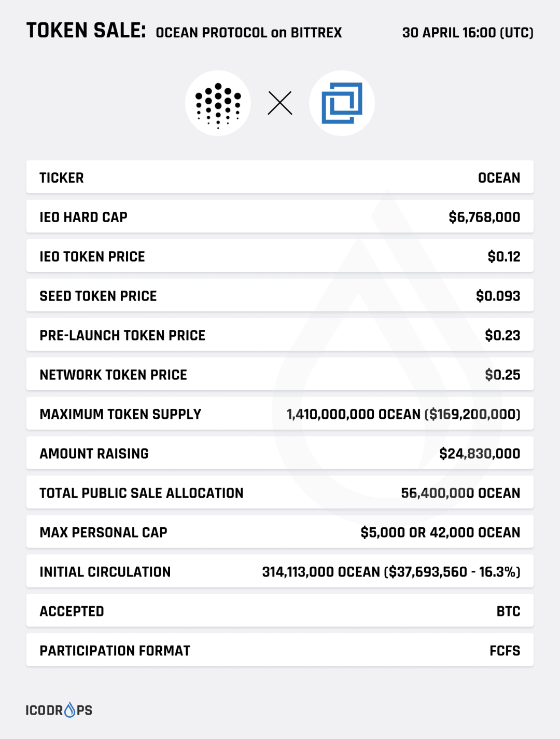Click the BTC accepted currency value
Screen dimensions: 560x739
pos(508,611)
